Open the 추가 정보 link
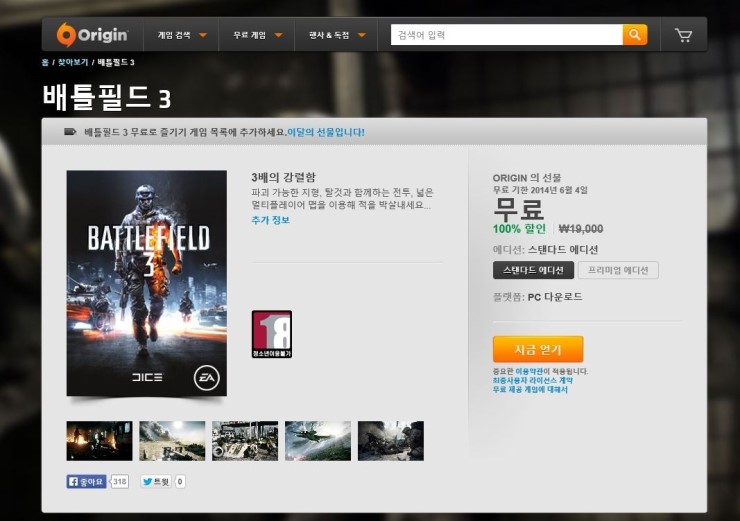 pos(270,220)
